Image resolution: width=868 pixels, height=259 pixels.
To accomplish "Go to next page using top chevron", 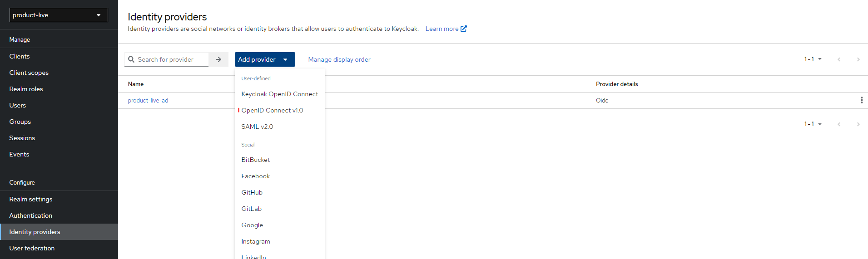I will pos(858,59).
